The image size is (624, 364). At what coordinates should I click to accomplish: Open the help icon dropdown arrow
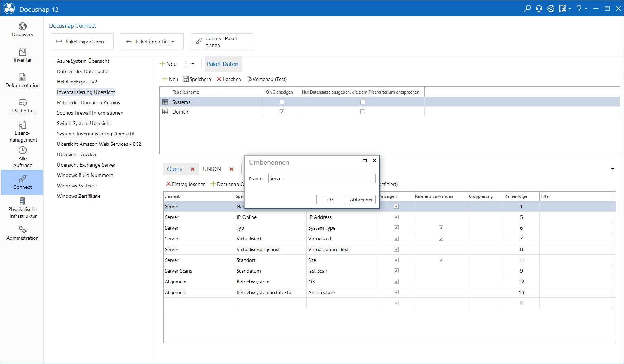pos(586,9)
